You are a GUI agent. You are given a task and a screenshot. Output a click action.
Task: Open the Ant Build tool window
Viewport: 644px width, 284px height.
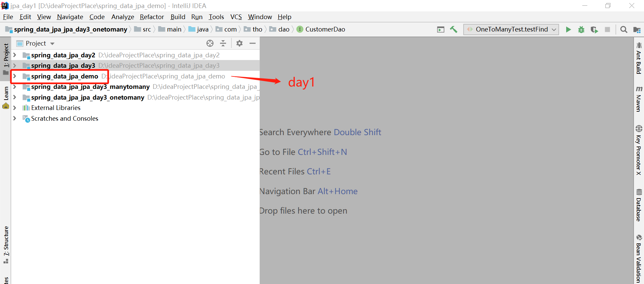(x=639, y=58)
